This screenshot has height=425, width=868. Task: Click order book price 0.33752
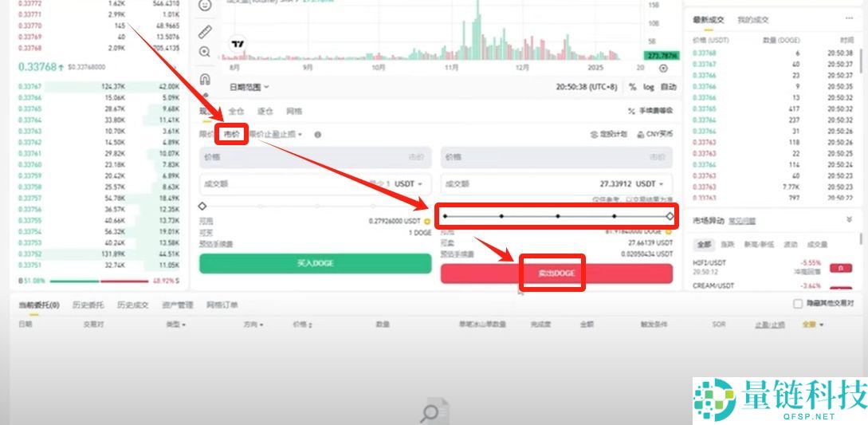(x=30, y=254)
